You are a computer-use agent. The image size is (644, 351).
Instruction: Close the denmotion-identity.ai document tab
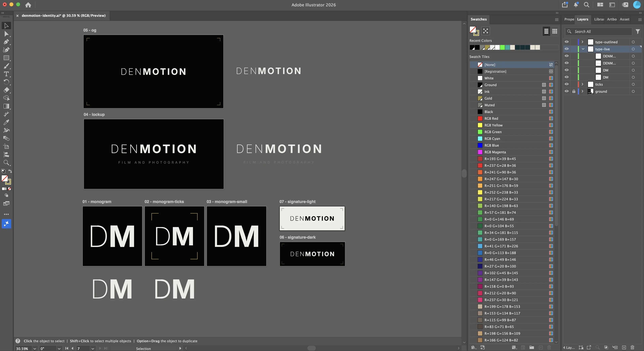[x=17, y=16]
